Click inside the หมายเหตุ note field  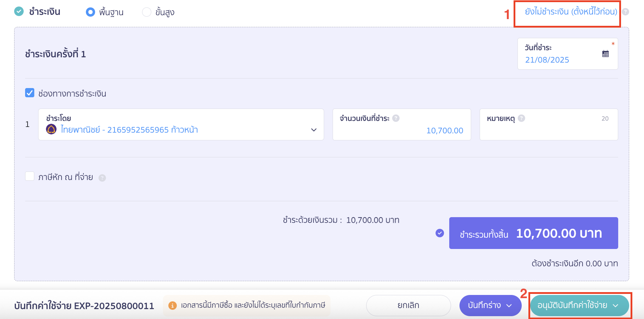click(x=549, y=130)
